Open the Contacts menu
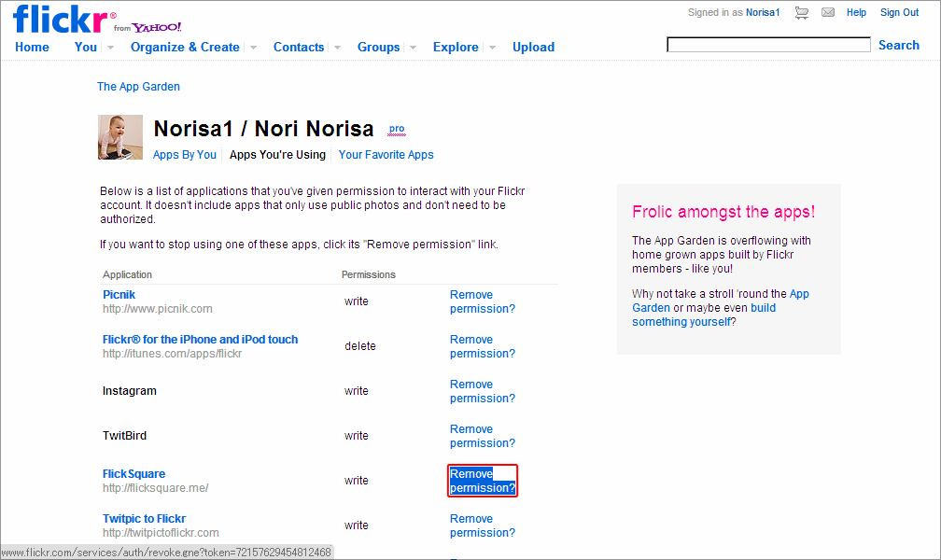The height and width of the screenshot is (560, 941). pyautogui.click(x=299, y=47)
